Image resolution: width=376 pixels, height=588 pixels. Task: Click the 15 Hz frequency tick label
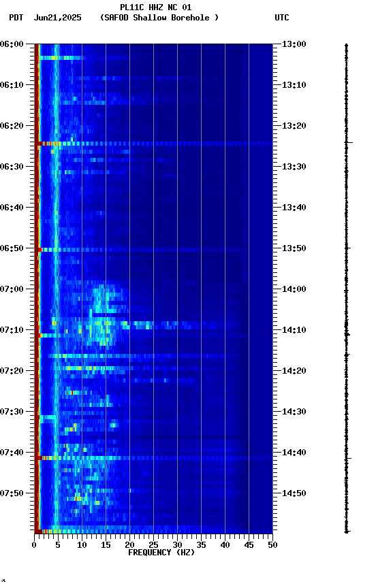[106, 545]
